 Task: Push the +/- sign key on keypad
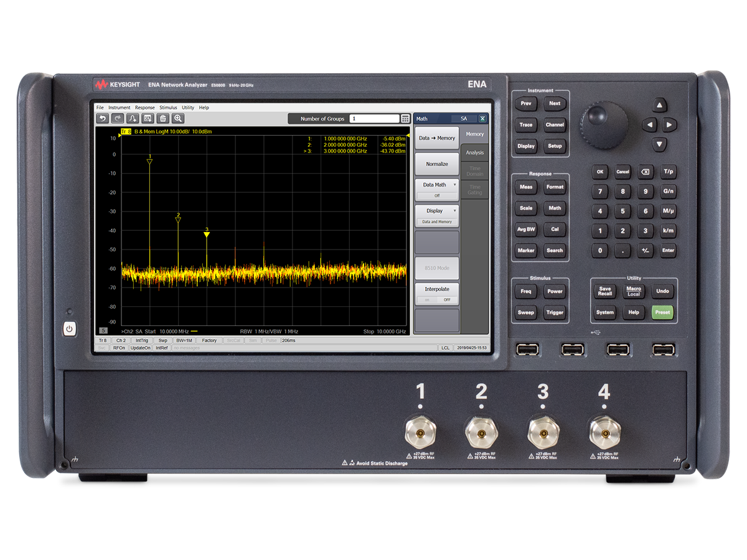[x=646, y=251]
